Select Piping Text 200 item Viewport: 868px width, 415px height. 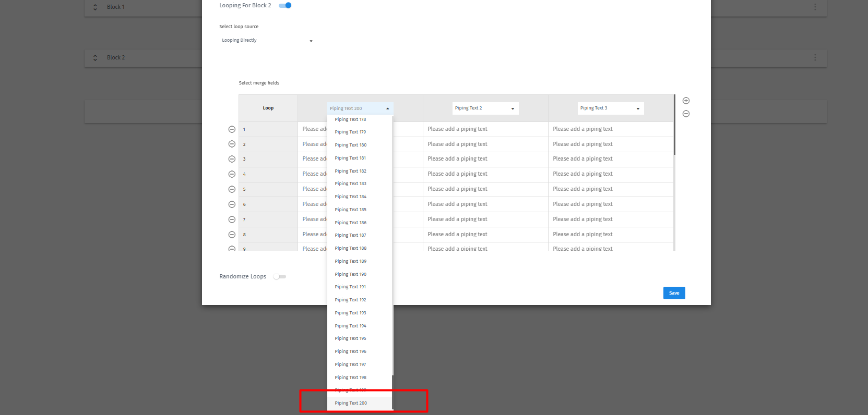(x=360, y=403)
